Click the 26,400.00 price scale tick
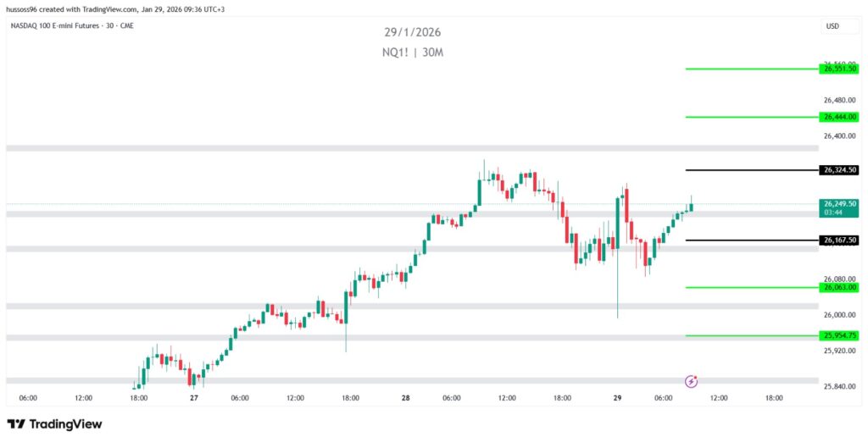 838,135
